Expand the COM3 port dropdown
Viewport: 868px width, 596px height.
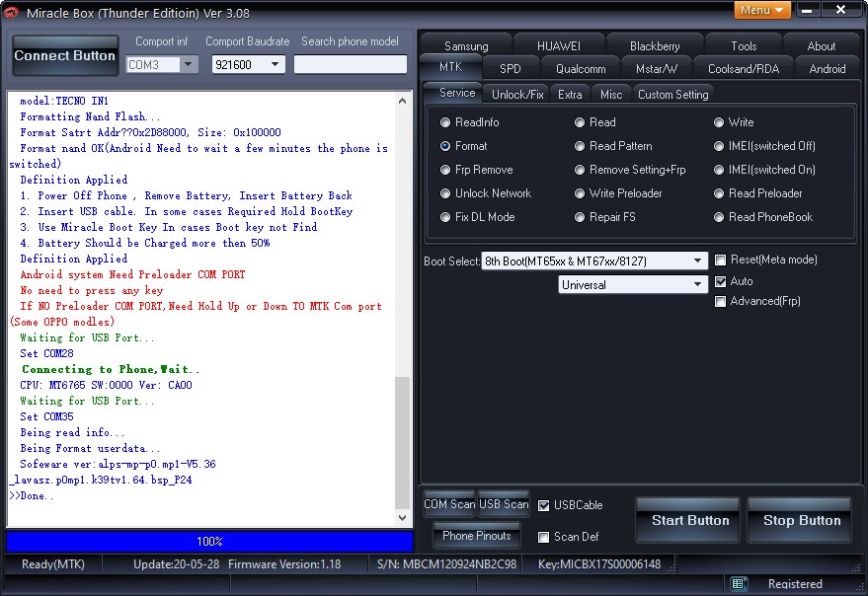click(x=189, y=65)
